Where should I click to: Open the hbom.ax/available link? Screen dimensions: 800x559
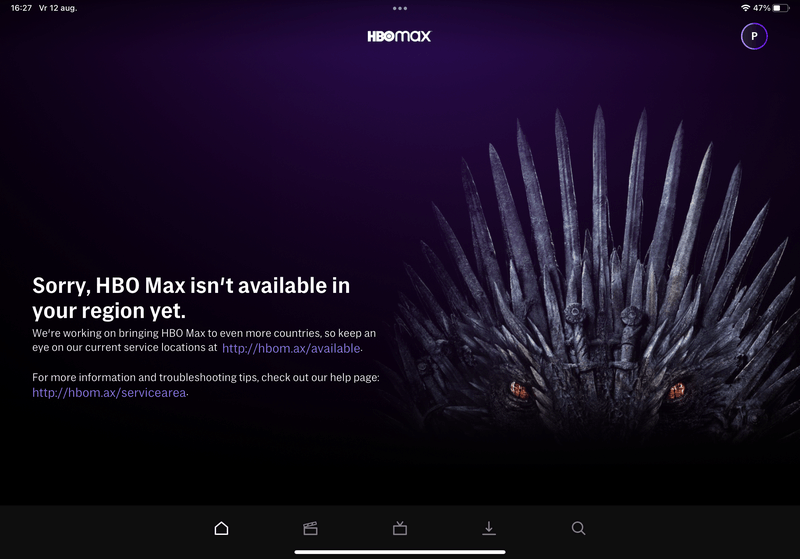pos(291,348)
